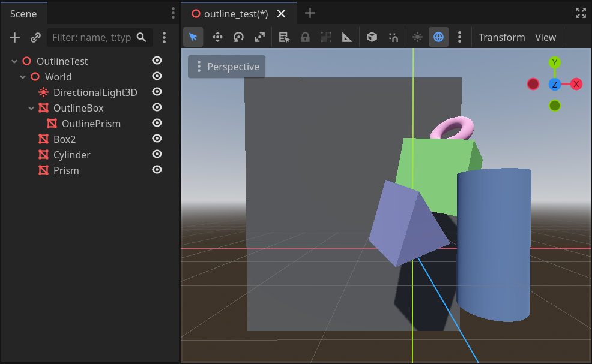Toggle Use Local Space cube icon
The height and width of the screenshot is (364, 592).
pyautogui.click(x=372, y=37)
